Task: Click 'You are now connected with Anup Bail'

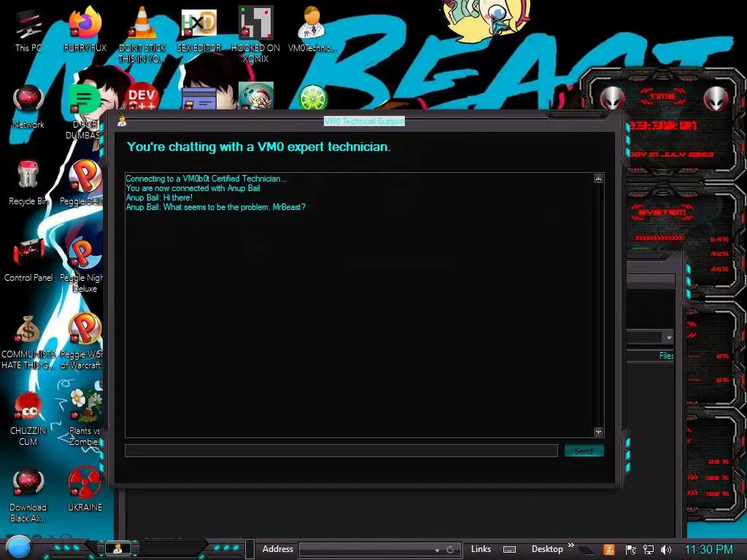Action: click(x=193, y=188)
